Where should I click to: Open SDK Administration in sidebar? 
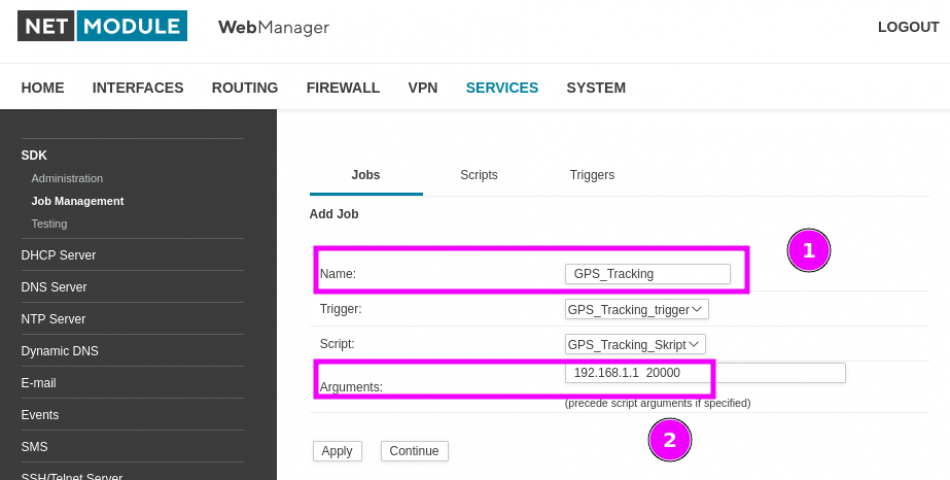tap(67, 179)
